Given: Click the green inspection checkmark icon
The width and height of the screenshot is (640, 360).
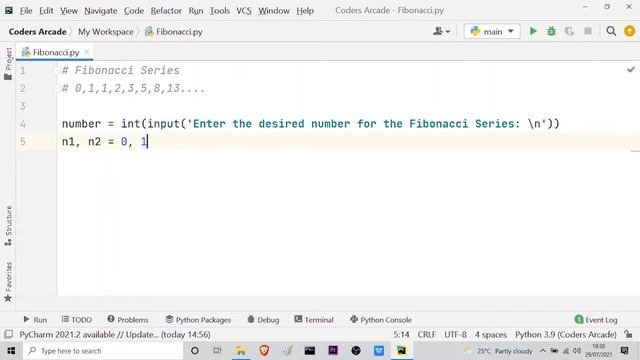Looking at the screenshot, I should tap(631, 70).
